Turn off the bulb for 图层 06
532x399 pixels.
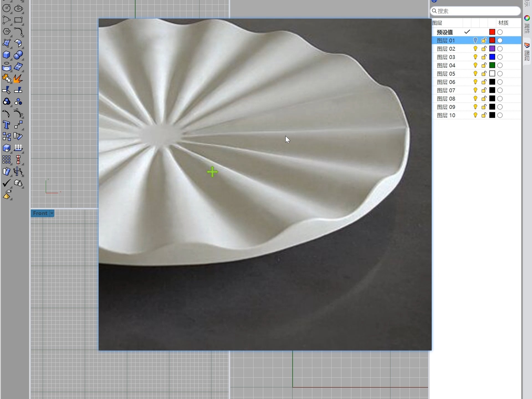(475, 82)
